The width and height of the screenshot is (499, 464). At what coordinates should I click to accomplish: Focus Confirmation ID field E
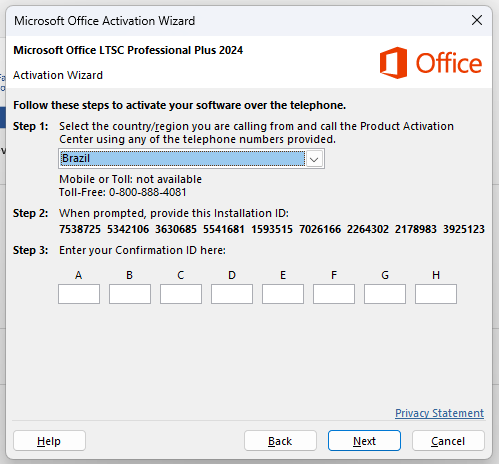pyautogui.click(x=283, y=294)
